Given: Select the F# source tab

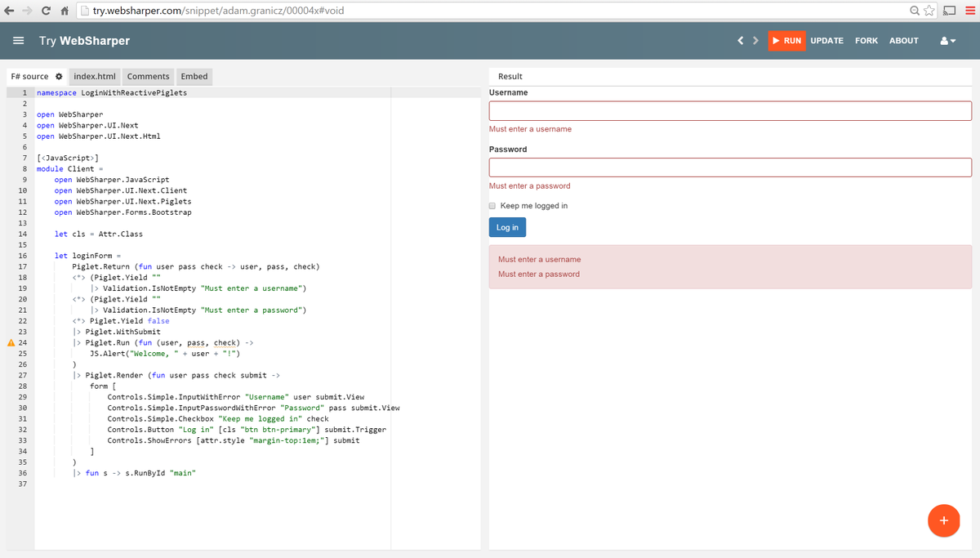Looking at the screenshot, I should point(29,76).
